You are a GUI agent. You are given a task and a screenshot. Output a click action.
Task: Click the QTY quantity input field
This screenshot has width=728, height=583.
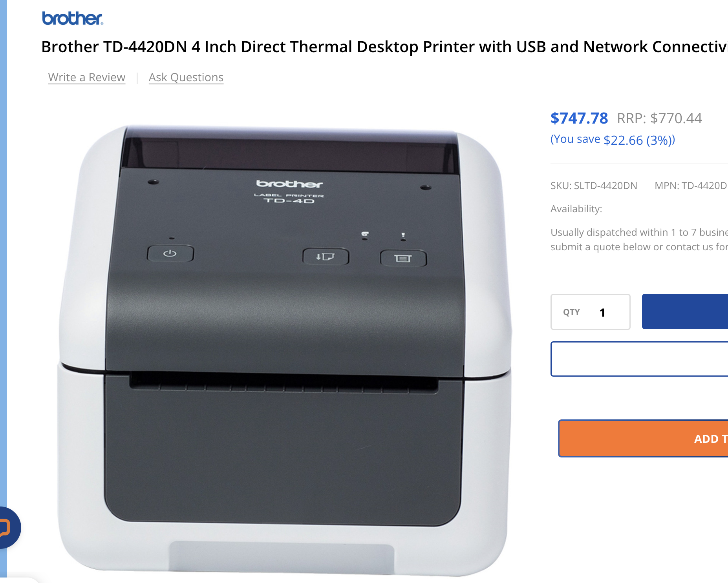(x=591, y=312)
